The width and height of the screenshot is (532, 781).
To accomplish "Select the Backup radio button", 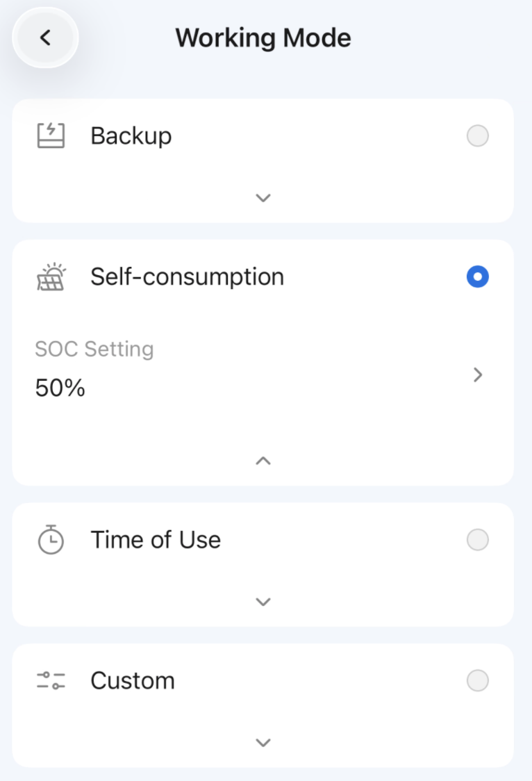I will point(478,136).
